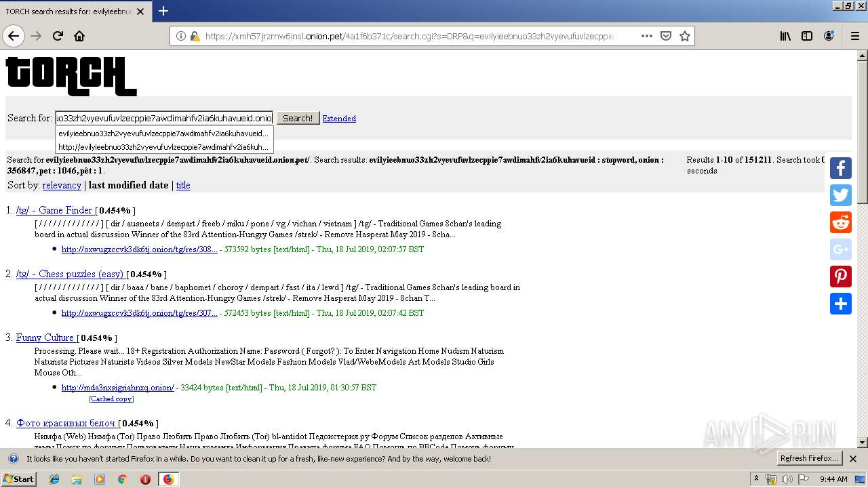Screen dimensions: 868x488
Task: Share the page on Twitter
Action: [x=841, y=195]
